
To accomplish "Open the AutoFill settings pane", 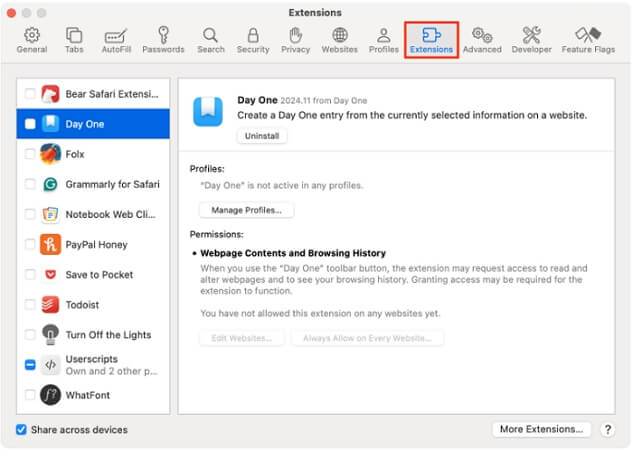I will coord(116,40).
